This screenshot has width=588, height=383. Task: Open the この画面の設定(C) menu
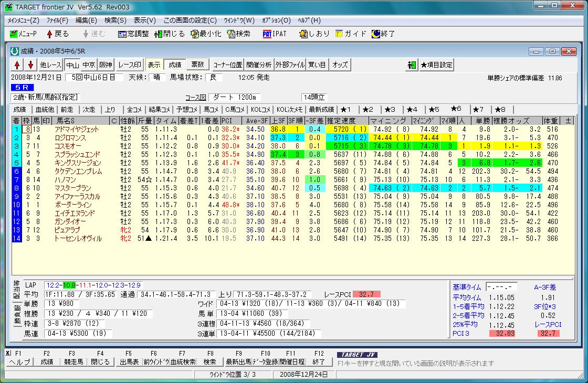[190, 20]
